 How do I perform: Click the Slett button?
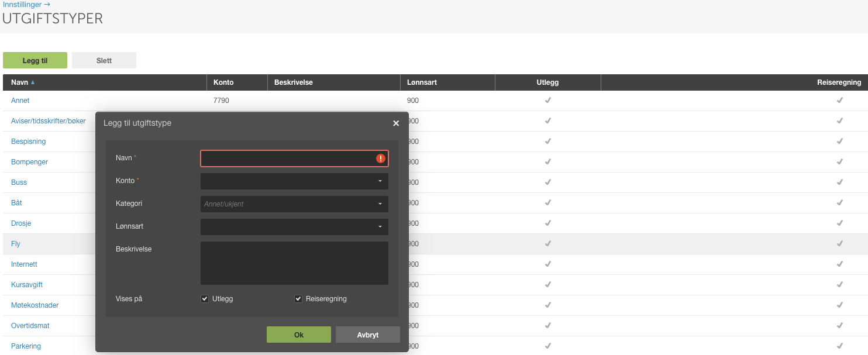[104, 60]
